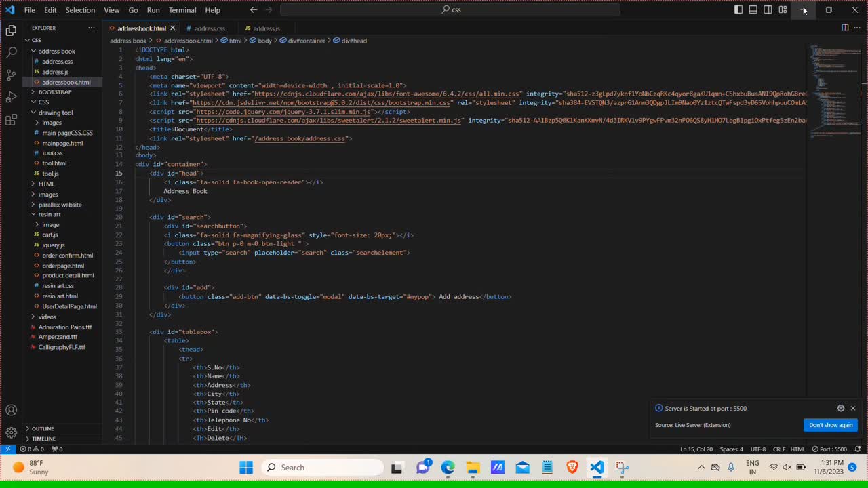Viewport: 868px width, 488px height.
Task: Toggle the secondary side bar layout button
Action: pos(768,10)
